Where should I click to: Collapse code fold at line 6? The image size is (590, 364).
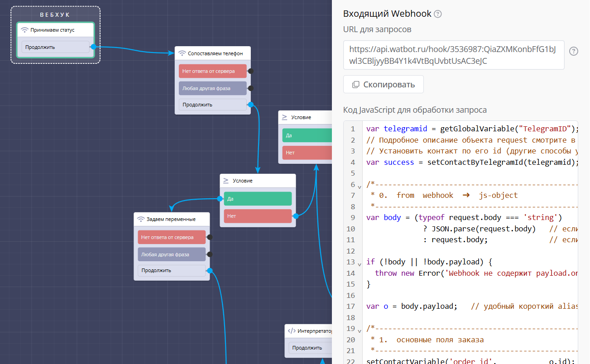(x=360, y=187)
